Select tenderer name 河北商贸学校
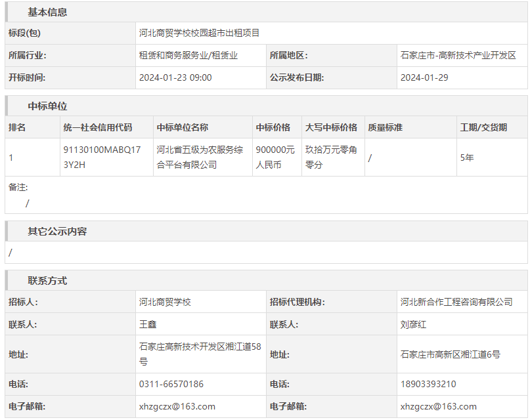 (165, 302)
